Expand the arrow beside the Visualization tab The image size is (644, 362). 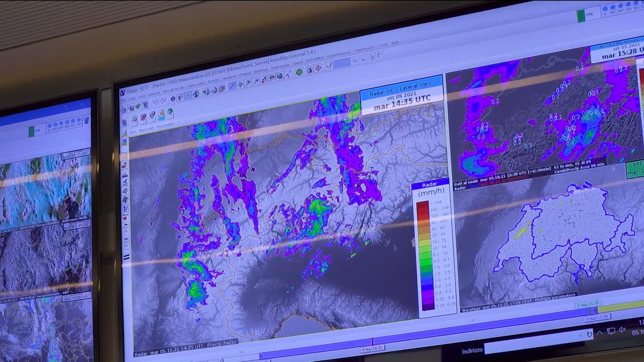click(x=179, y=122)
